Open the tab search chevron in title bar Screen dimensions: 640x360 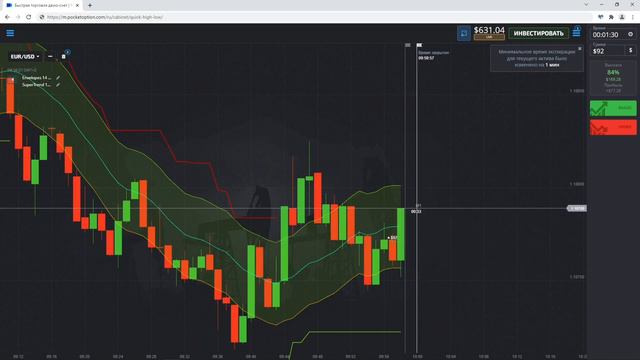pos(586,4)
